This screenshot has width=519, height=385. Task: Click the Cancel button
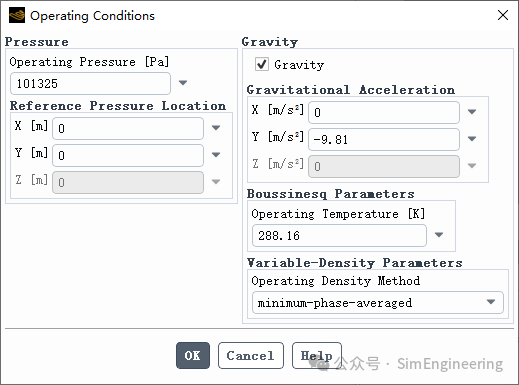[251, 355]
